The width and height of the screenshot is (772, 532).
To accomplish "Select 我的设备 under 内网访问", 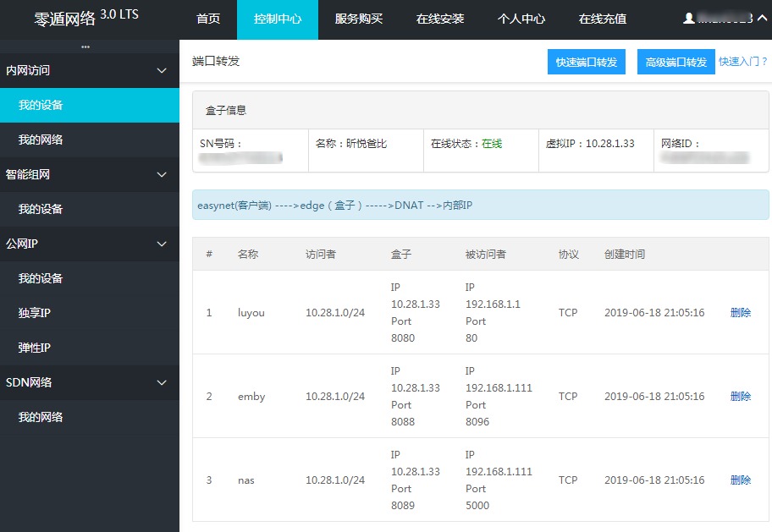I will click(90, 105).
